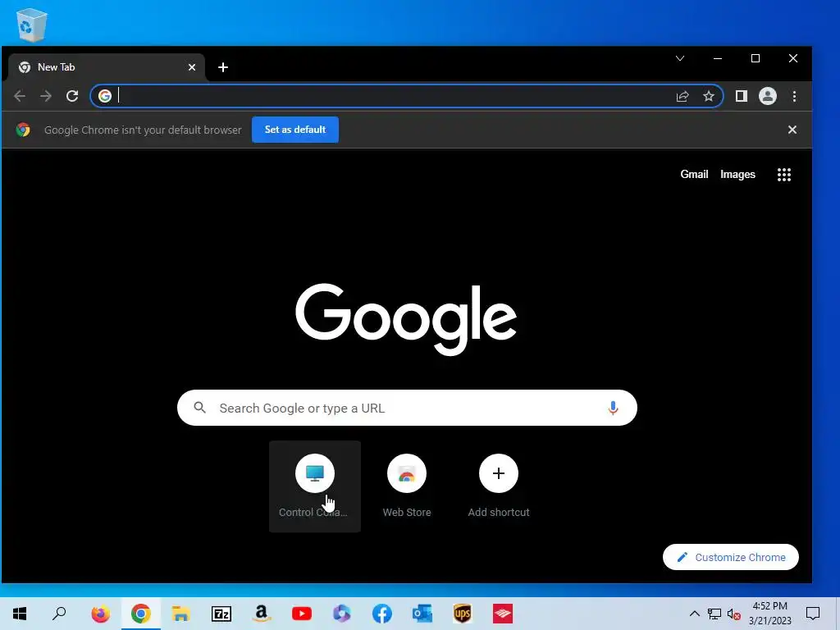
Task: Open taskbar search
Action: 59,614
